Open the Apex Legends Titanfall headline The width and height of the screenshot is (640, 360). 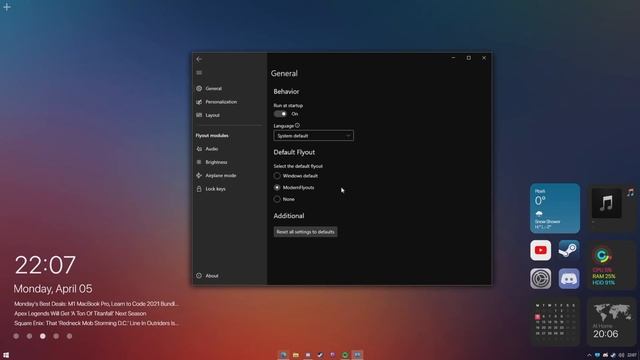[x=80, y=313]
